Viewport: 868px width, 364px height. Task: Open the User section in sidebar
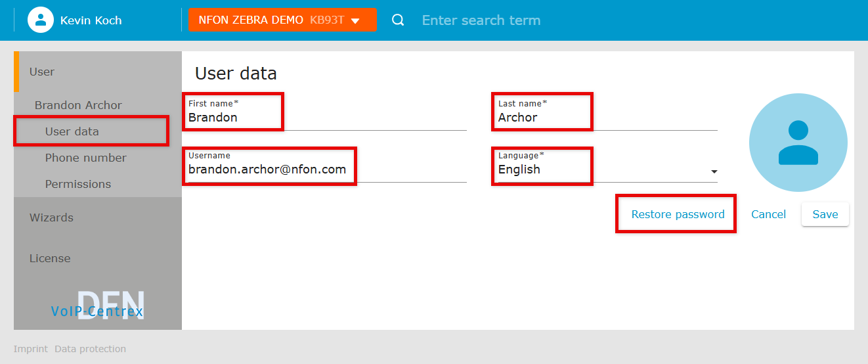(42, 72)
